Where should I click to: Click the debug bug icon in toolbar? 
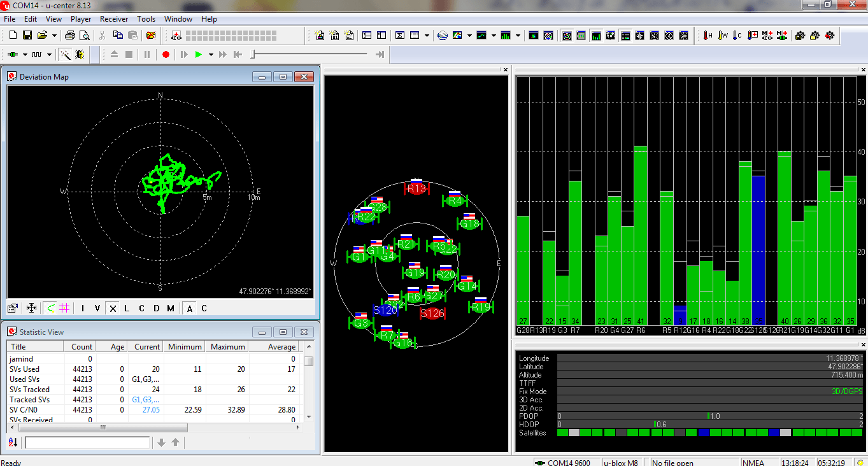tap(80, 55)
